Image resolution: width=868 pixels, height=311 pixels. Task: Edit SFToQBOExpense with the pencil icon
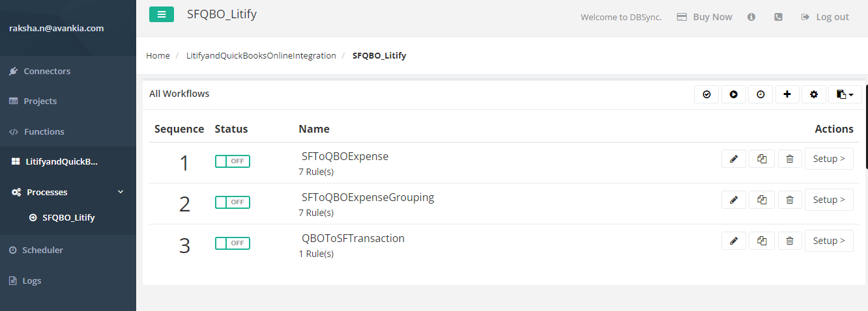pos(734,159)
